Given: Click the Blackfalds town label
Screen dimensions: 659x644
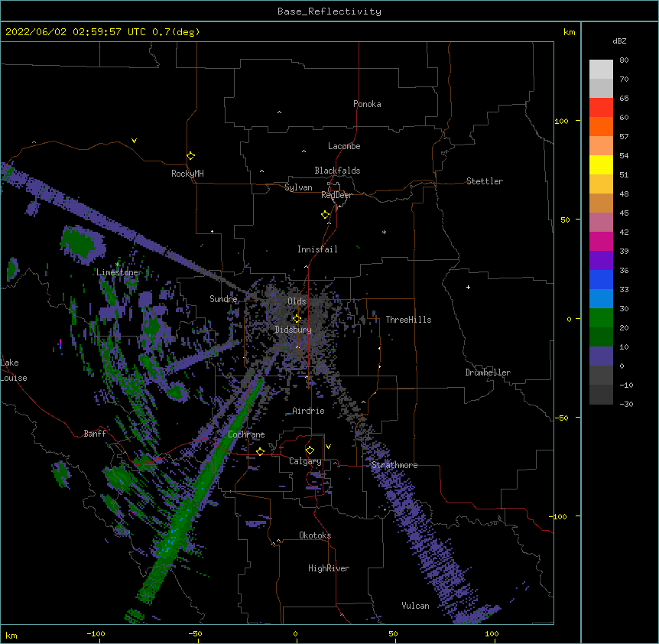Looking at the screenshot, I should (337, 171).
